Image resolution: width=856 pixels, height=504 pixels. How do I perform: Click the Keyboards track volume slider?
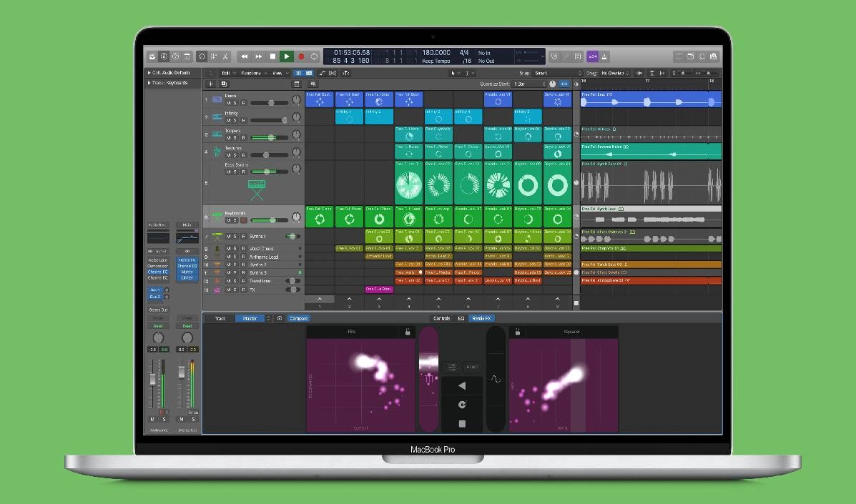(269, 220)
